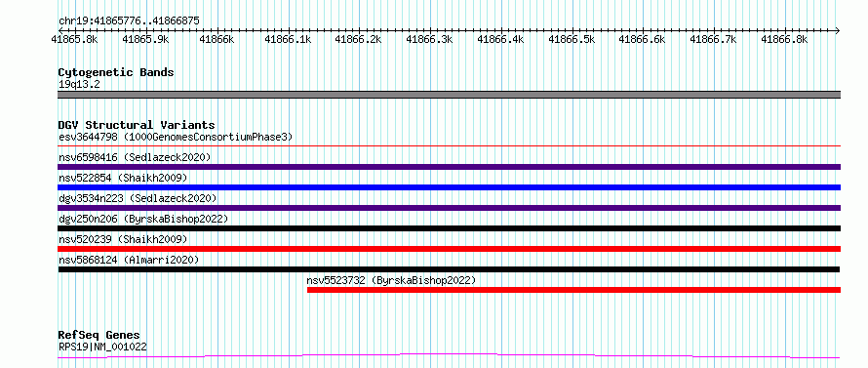Open variant label nsv522854 (Shaikh2009)
The image size is (868, 368).
[123, 178]
